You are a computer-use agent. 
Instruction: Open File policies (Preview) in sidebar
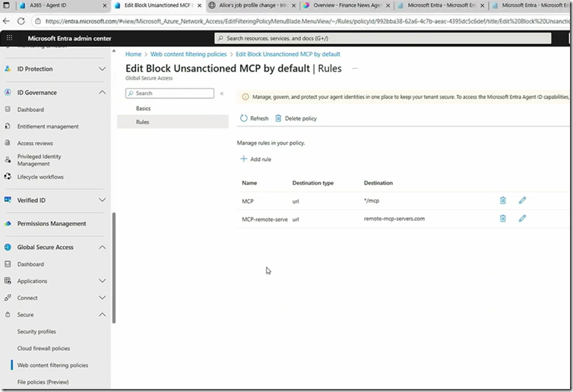coord(43,382)
